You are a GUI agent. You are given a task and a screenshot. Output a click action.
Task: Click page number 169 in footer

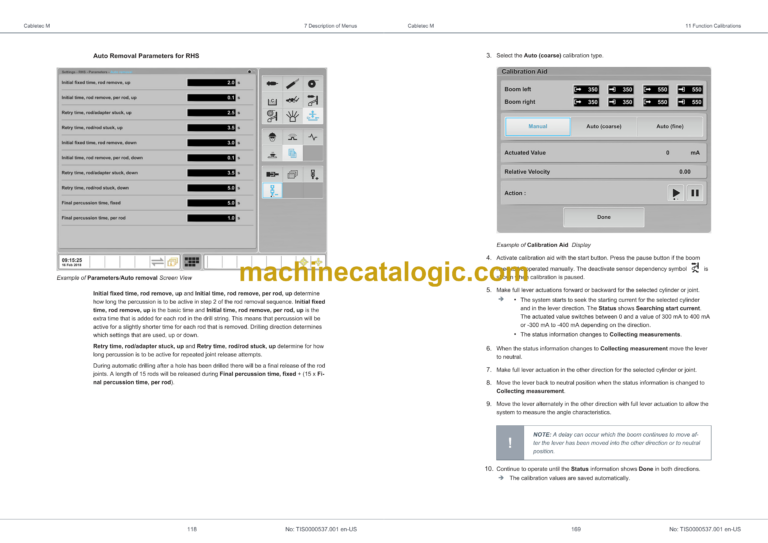click(x=576, y=529)
